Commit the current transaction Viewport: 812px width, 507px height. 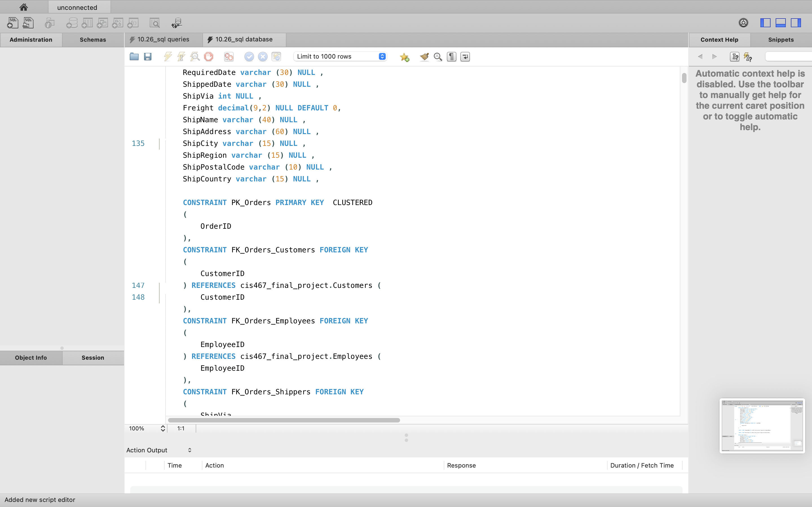[249, 56]
